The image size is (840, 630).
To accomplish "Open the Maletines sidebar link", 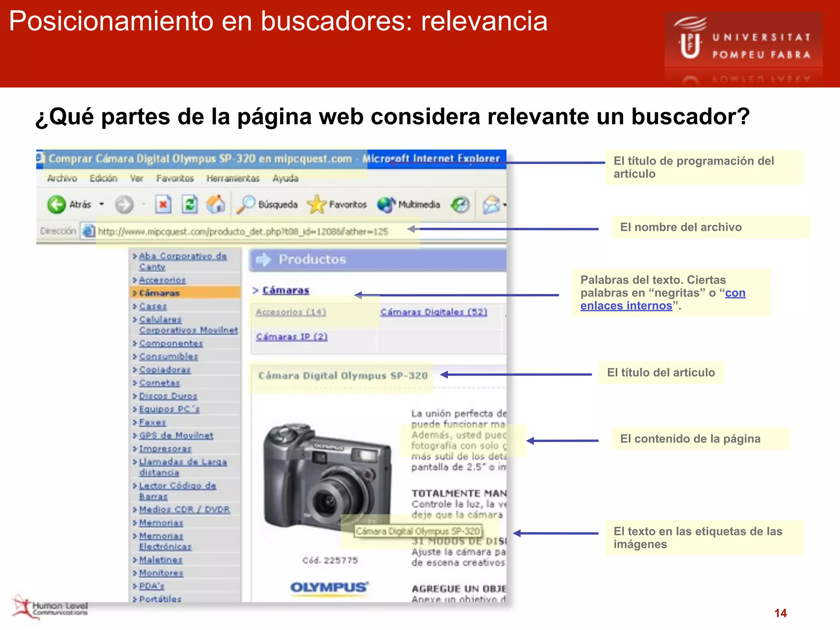I will coord(160,559).
